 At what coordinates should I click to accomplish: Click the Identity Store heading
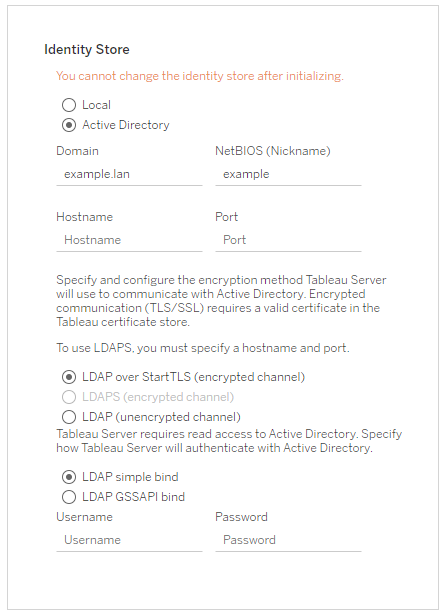tap(87, 50)
